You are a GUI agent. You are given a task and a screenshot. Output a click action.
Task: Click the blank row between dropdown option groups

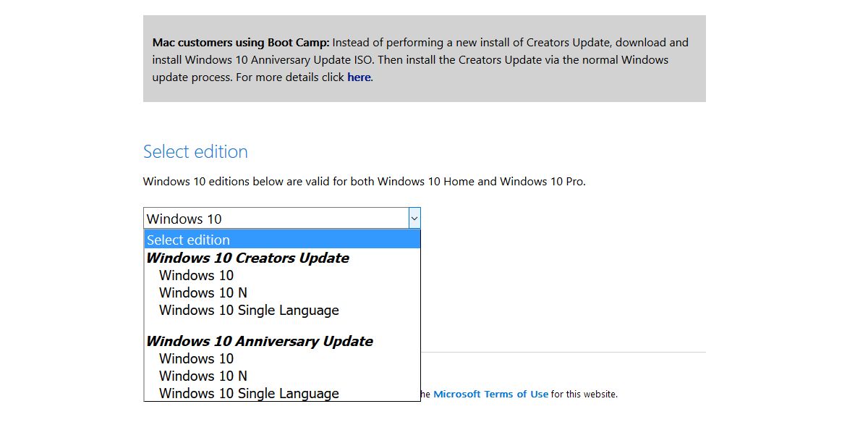[x=281, y=326]
